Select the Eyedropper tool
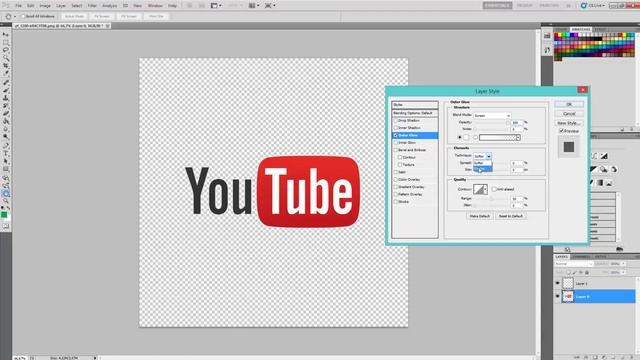Viewport: 640px width, 360px height. tap(6, 73)
